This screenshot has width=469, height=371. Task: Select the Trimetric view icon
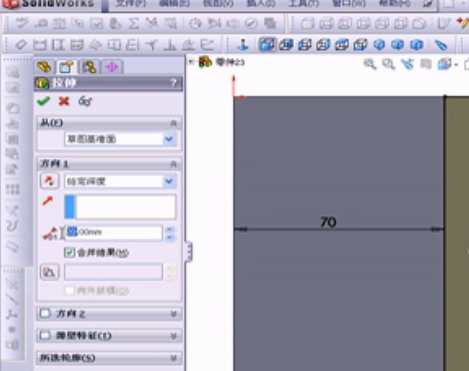[x=398, y=44]
